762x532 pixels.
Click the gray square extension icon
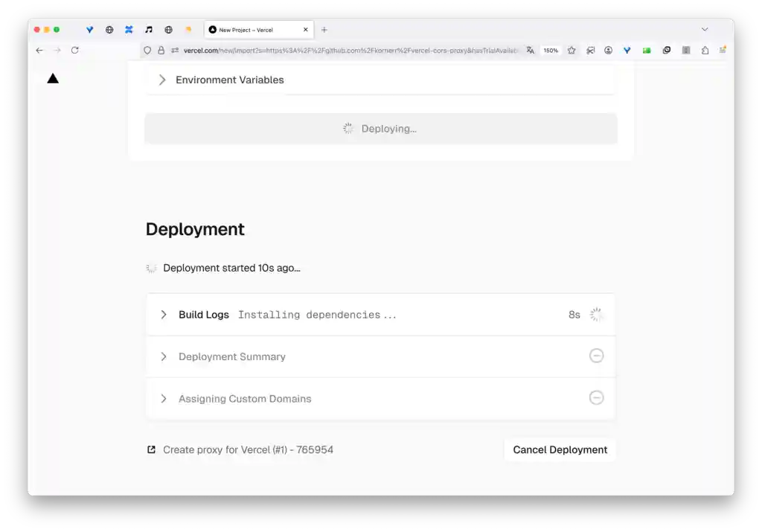(x=686, y=50)
